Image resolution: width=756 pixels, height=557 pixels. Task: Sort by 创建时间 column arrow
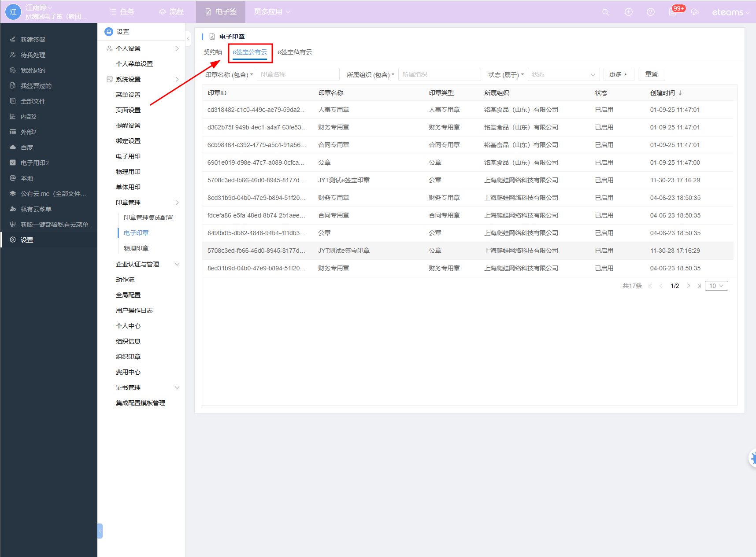pos(680,93)
